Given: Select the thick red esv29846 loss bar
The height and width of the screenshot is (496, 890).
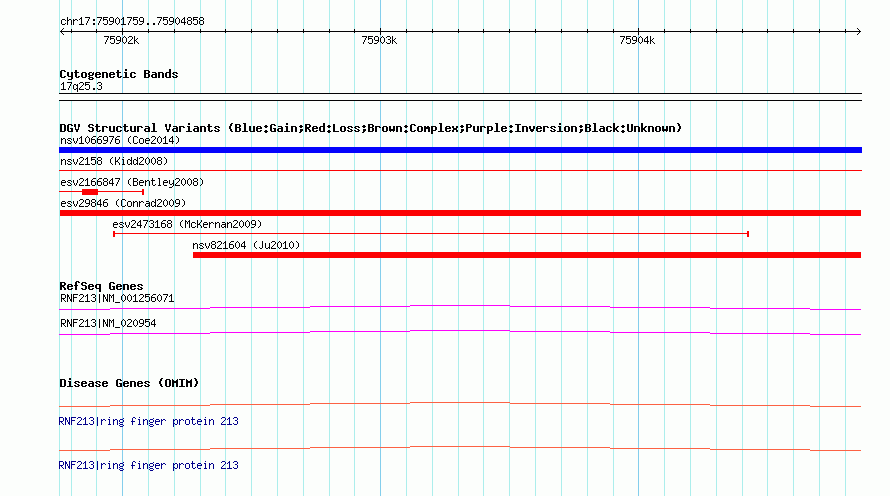Looking at the screenshot, I should click(x=460, y=213).
